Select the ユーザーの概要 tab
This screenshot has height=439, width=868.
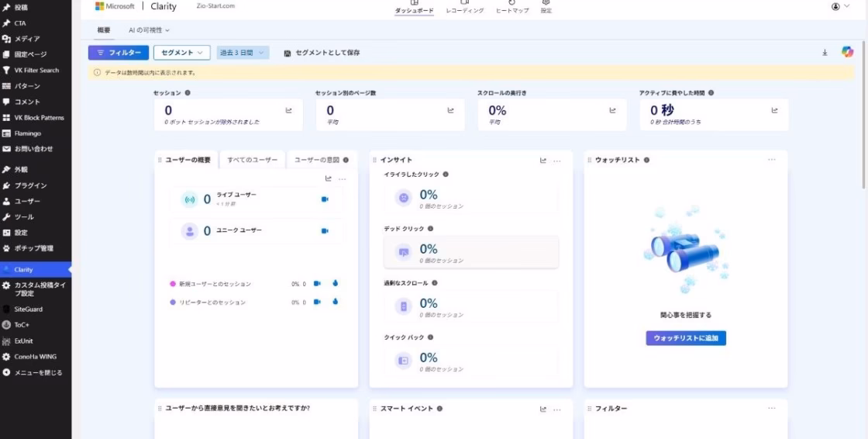(x=188, y=160)
